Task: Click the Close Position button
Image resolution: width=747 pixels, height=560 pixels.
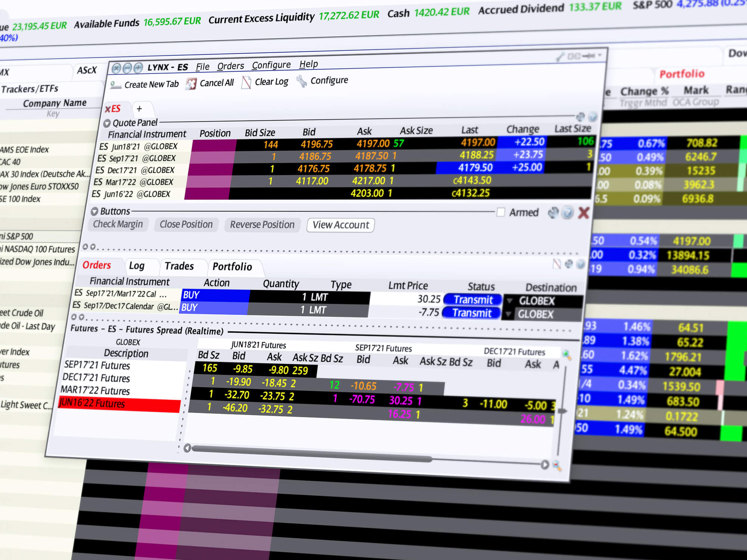Action: pyautogui.click(x=186, y=224)
